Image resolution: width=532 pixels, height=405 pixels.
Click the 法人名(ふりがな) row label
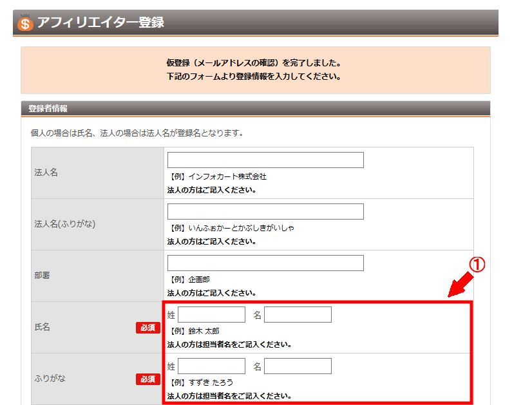65,224
